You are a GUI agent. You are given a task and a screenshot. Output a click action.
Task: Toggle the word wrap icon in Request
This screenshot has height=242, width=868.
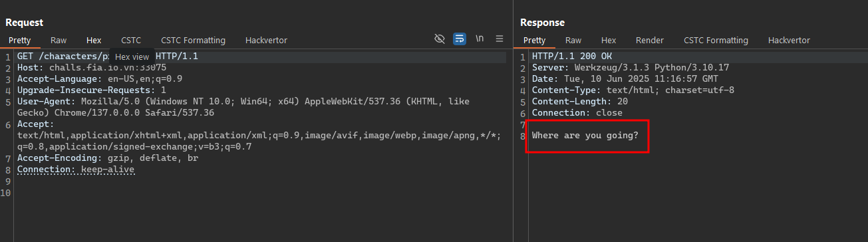tap(460, 39)
